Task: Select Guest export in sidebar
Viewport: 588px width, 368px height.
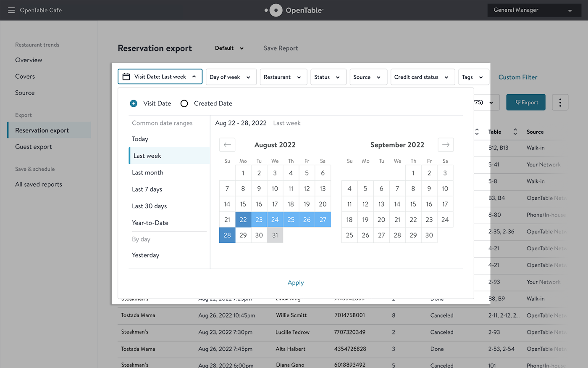Action: [34, 147]
